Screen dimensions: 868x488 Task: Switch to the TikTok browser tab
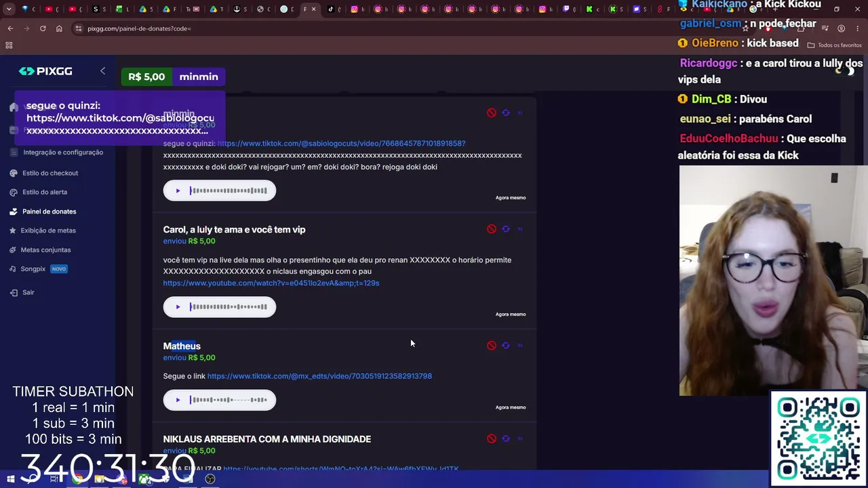click(x=335, y=9)
